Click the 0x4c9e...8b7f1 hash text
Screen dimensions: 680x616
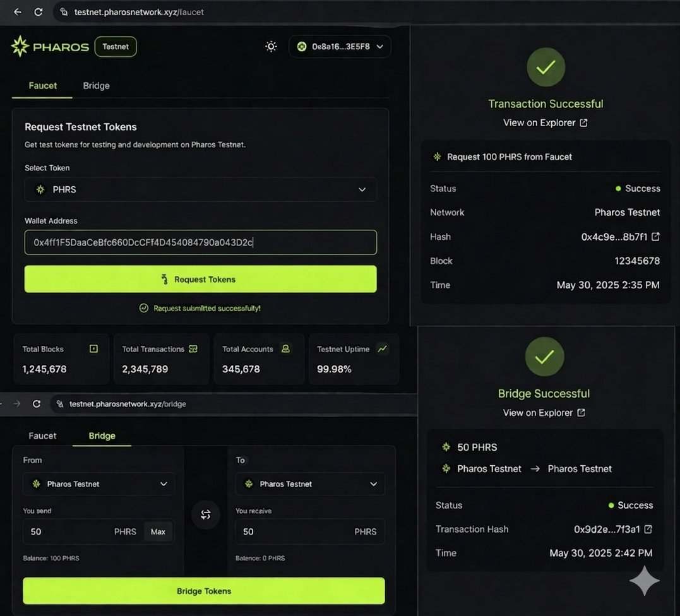614,237
